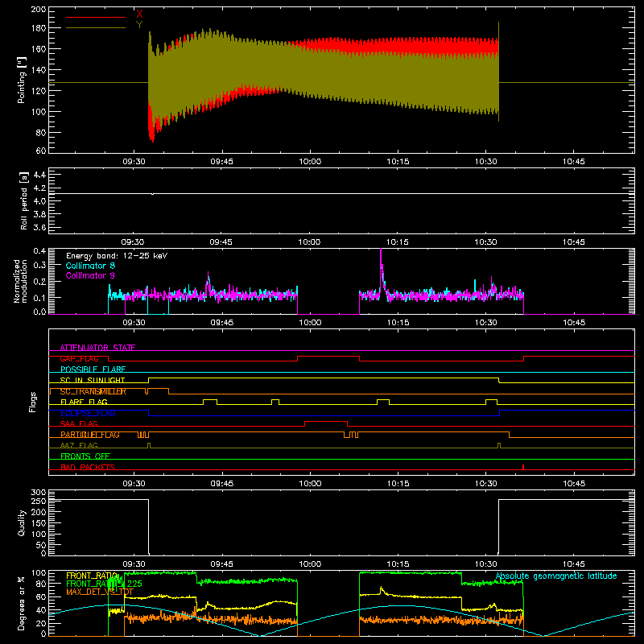Image resolution: width=644 pixels, height=644 pixels.
Task: Click the 'BAD_PACKETS' flag label
Action: [x=88, y=468]
